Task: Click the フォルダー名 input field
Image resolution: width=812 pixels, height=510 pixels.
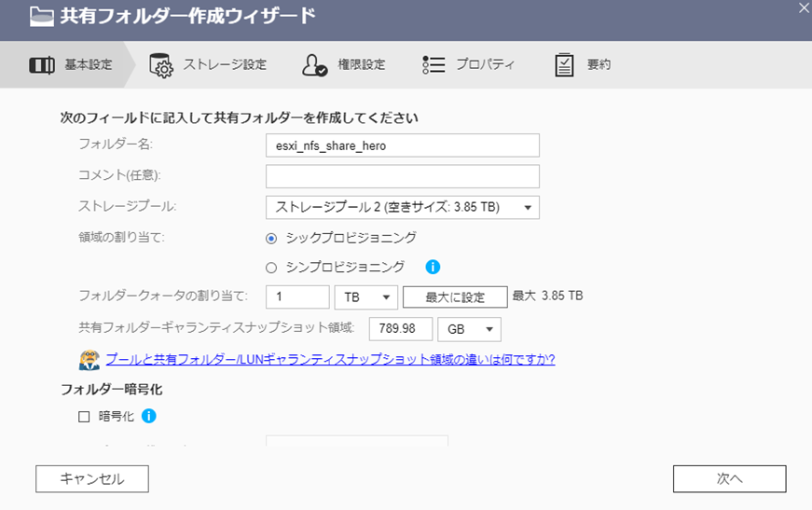Action: tap(403, 145)
